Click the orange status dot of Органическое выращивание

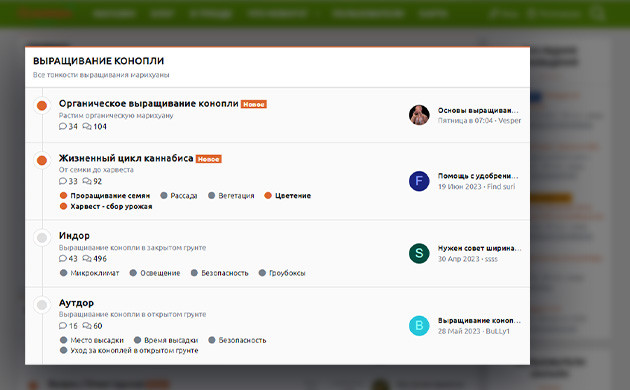coord(42,106)
